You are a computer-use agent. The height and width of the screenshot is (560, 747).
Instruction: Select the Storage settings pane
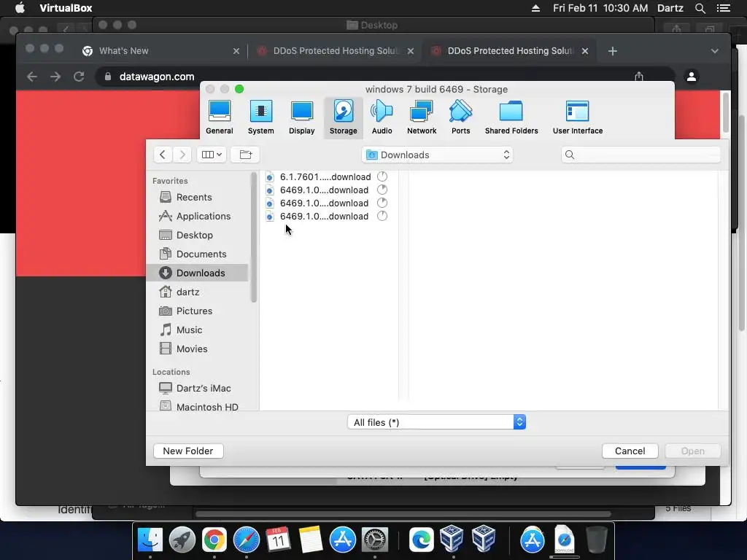tap(343, 117)
